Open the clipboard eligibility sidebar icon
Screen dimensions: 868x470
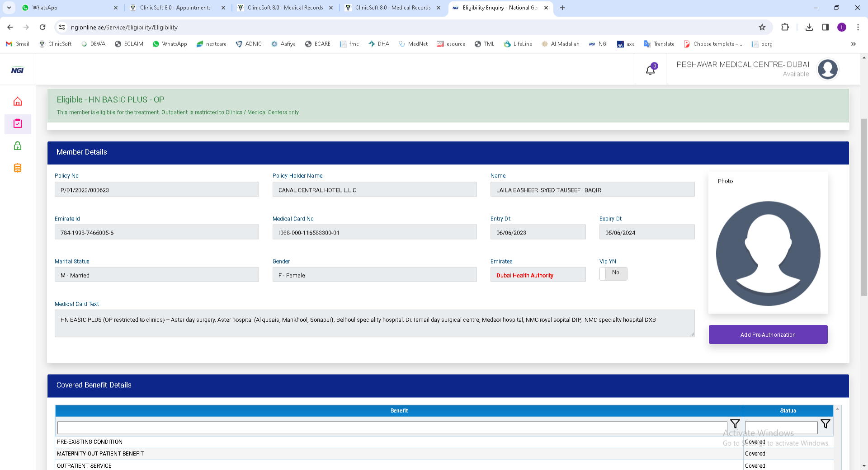18,124
